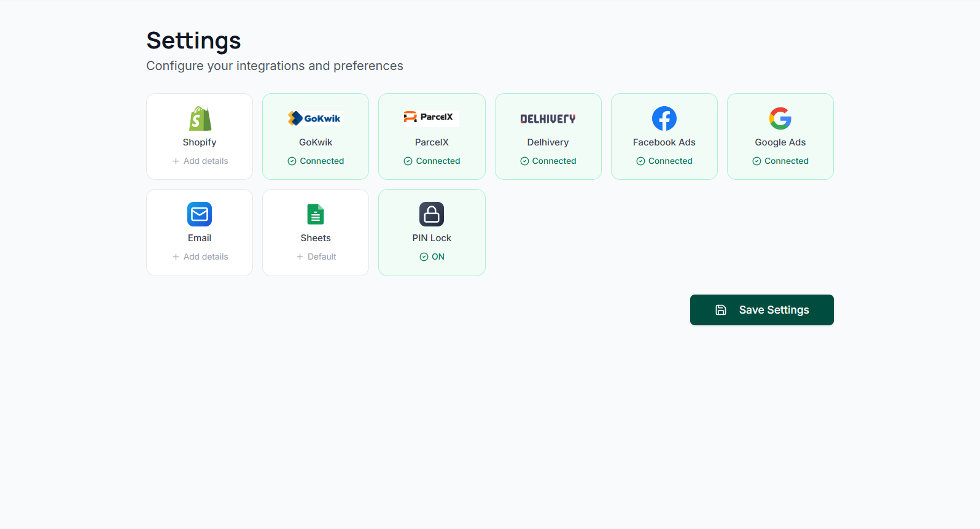Screen dimensions: 980x529
Task: Click the Sheets card title
Action: [x=316, y=238]
